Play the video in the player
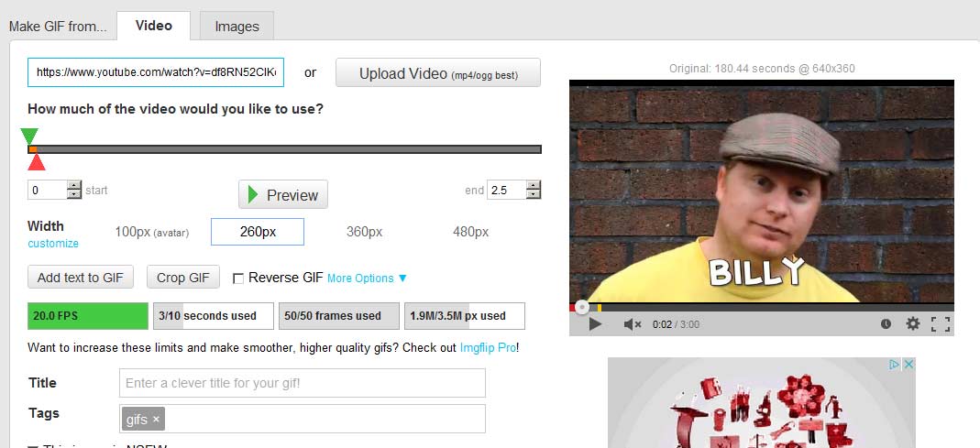The image size is (980, 448). (595, 323)
